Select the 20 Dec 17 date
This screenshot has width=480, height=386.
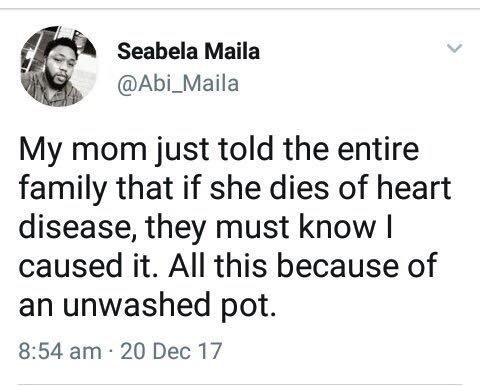(x=171, y=351)
